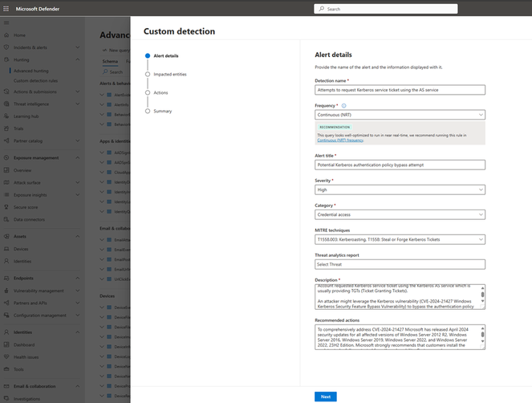Expand the Incidents & alerts chevron

click(x=78, y=47)
